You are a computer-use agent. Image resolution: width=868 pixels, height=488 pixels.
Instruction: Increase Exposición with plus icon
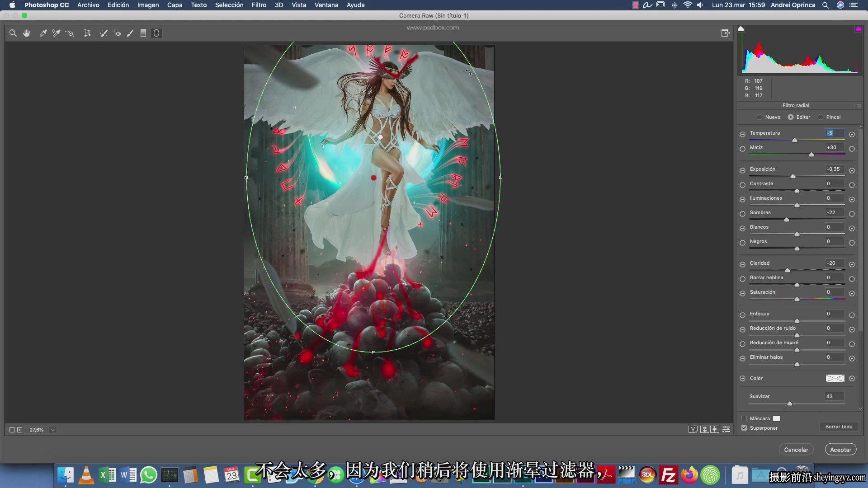pyautogui.click(x=852, y=170)
